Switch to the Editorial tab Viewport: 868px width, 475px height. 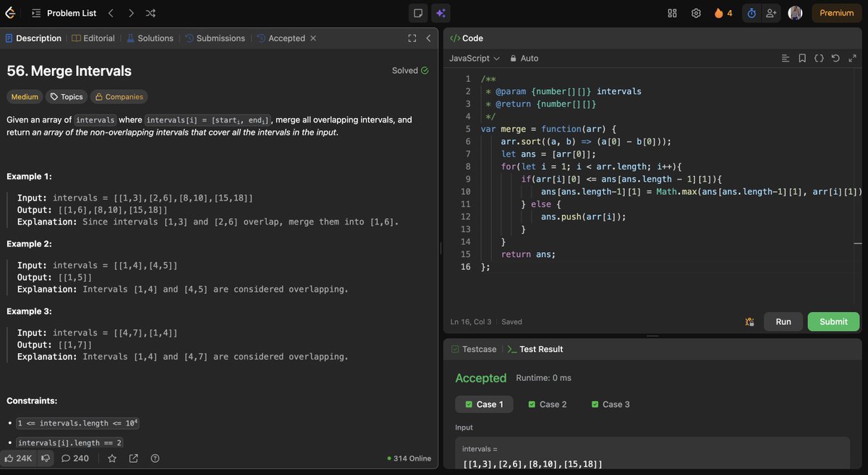click(x=93, y=38)
